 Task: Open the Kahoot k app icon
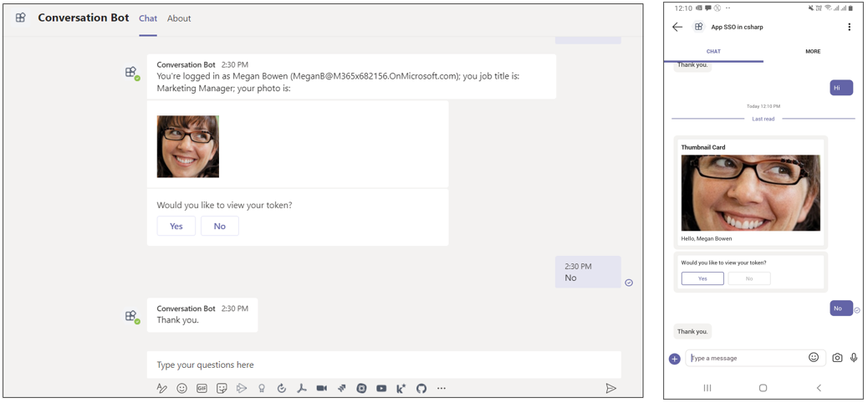click(x=401, y=388)
